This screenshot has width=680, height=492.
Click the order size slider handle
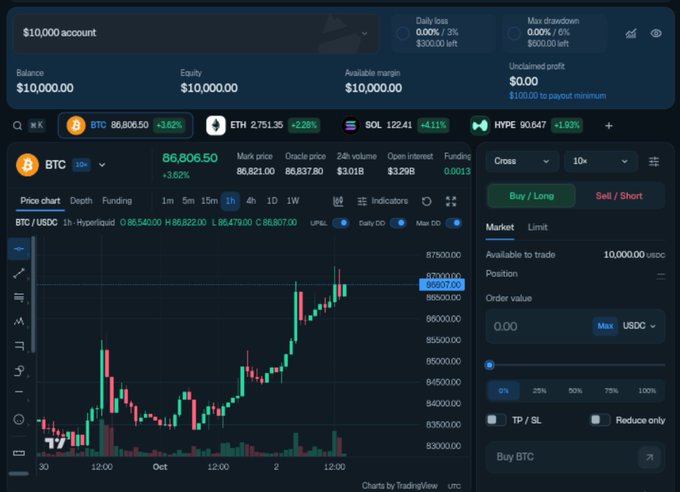[x=489, y=365]
